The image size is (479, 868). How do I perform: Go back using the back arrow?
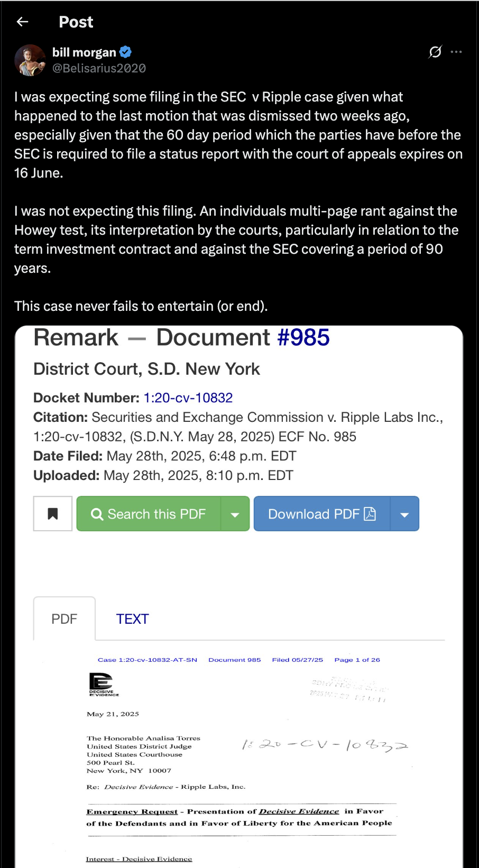22,22
